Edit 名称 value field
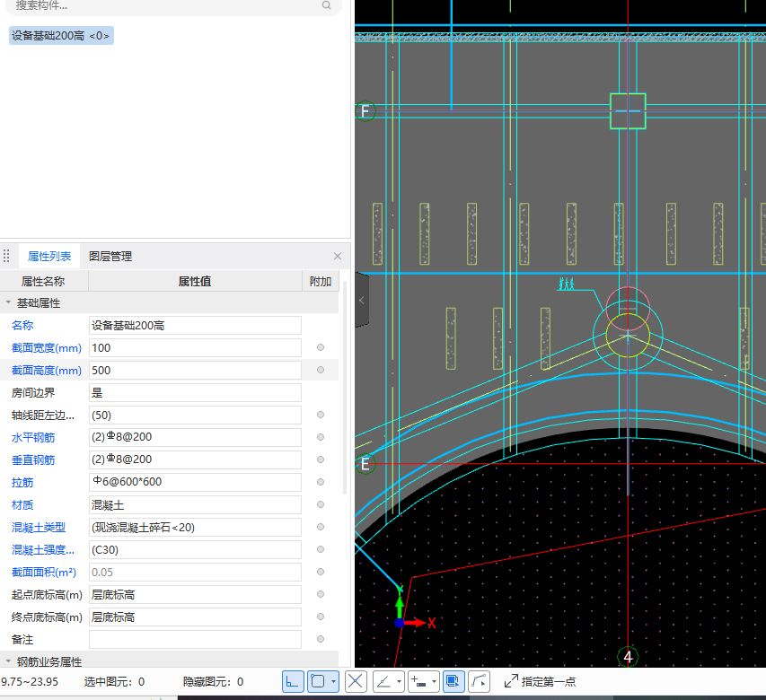 (x=195, y=326)
